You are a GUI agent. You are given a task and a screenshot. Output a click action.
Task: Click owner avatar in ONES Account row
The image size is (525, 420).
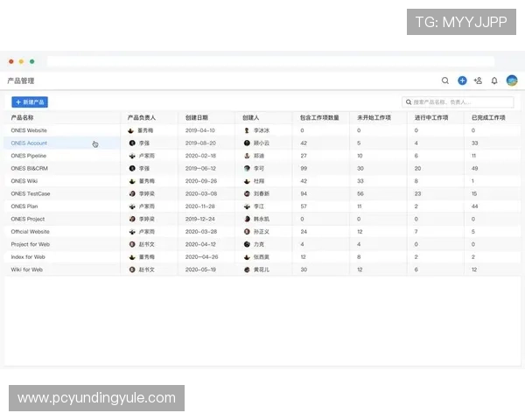pos(132,143)
